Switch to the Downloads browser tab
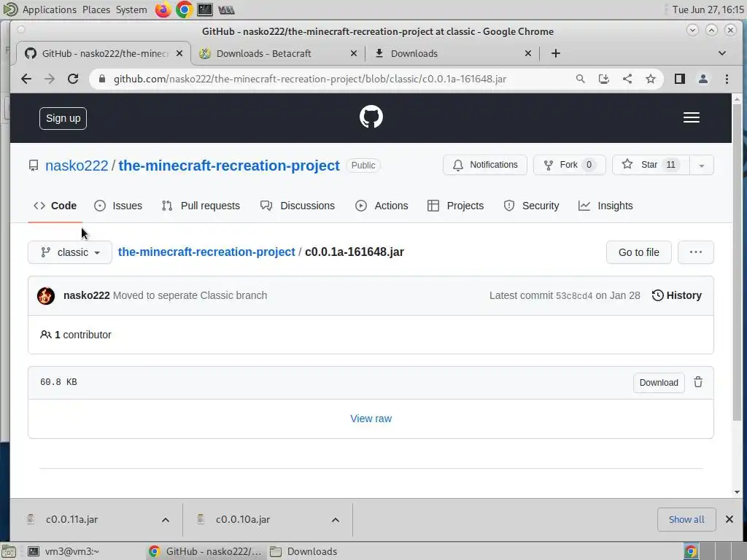Image resolution: width=747 pixels, height=560 pixels. coord(452,53)
